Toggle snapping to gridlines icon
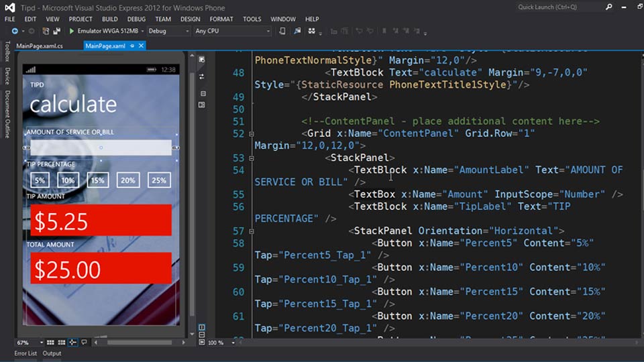 pos(62,343)
